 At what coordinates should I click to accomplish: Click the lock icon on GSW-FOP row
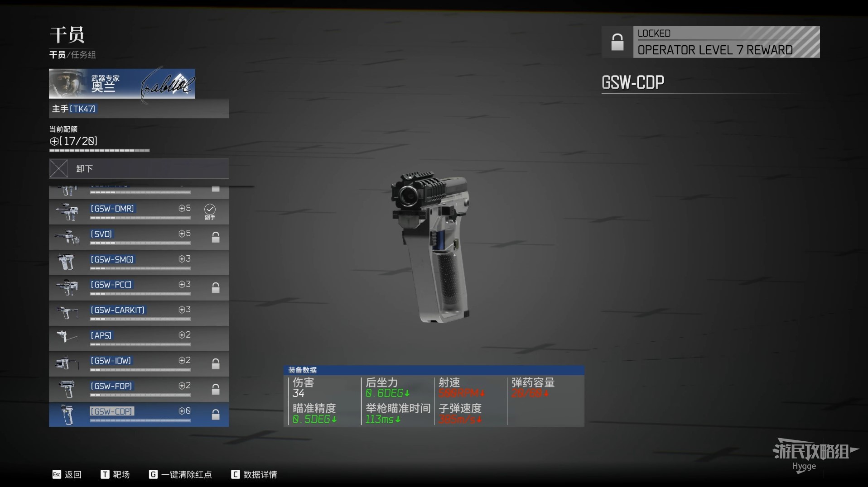click(216, 389)
